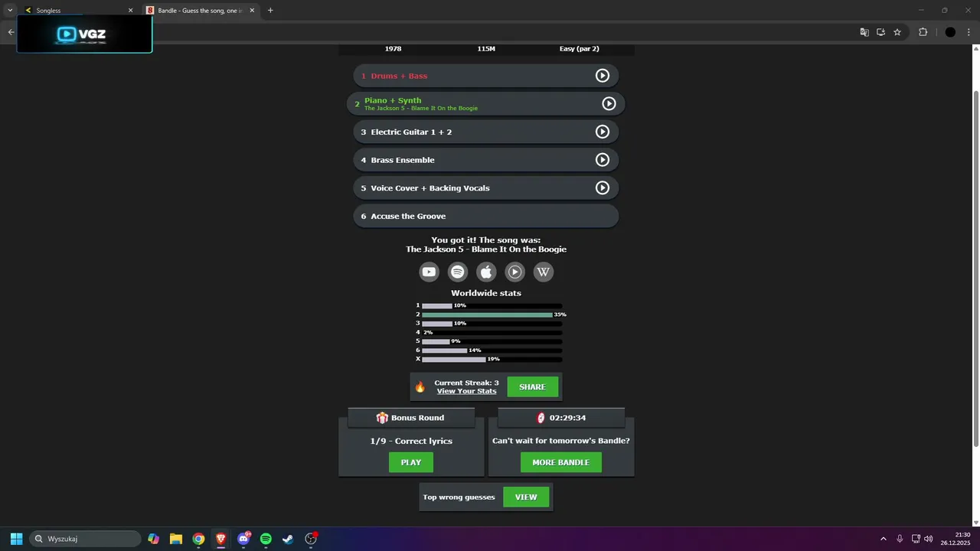This screenshot has height=551, width=980.
Task: Click the 1/9 - Correct lyrics text
Action: 411,441
